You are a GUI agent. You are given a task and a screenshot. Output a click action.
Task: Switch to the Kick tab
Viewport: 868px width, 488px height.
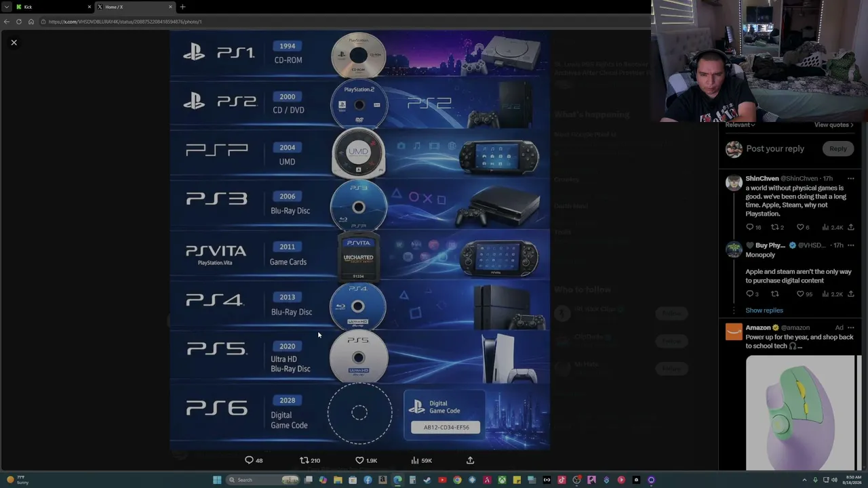pyautogui.click(x=52, y=7)
